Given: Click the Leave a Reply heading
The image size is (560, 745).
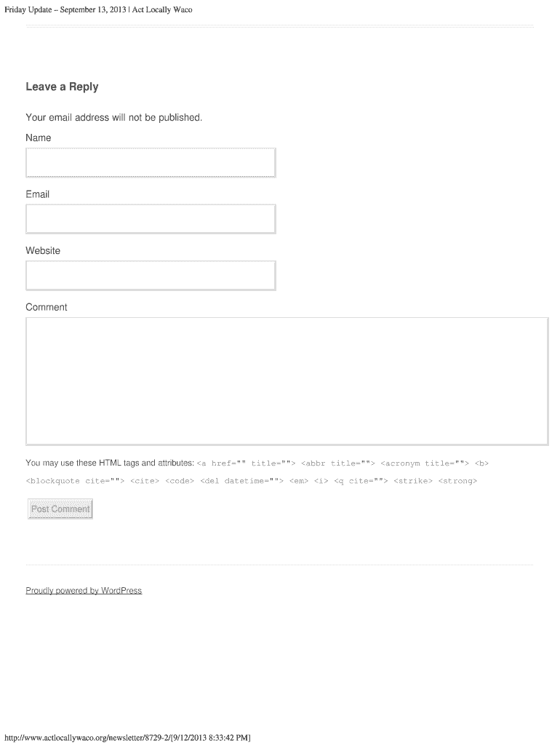Looking at the screenshot, I should pyautogui.click(x=62, y=87).
